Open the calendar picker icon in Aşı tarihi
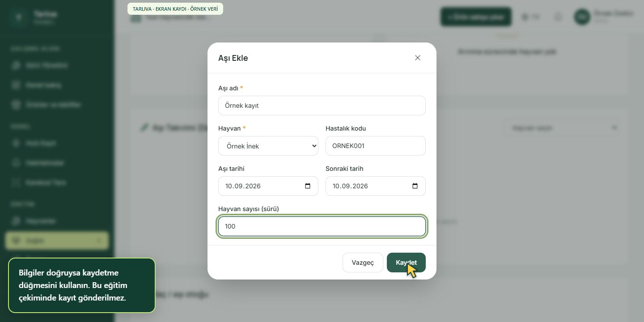 point(308,186)
